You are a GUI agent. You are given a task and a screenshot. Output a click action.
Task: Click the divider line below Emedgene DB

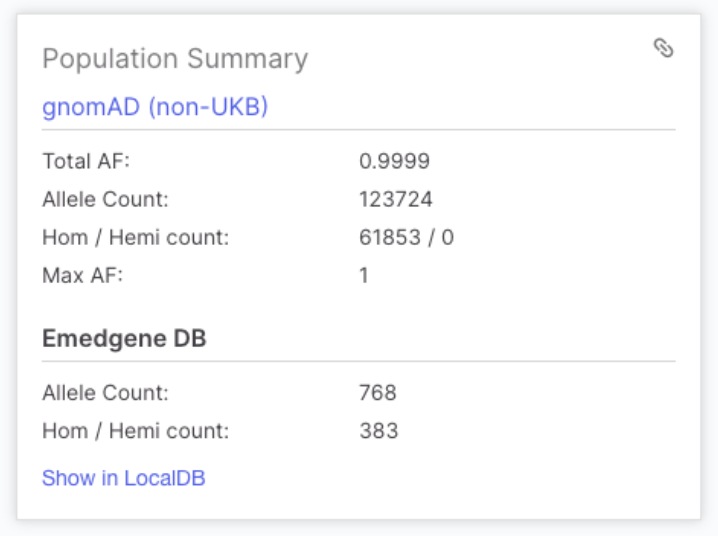pyautogui.click(x=358, y=361)
